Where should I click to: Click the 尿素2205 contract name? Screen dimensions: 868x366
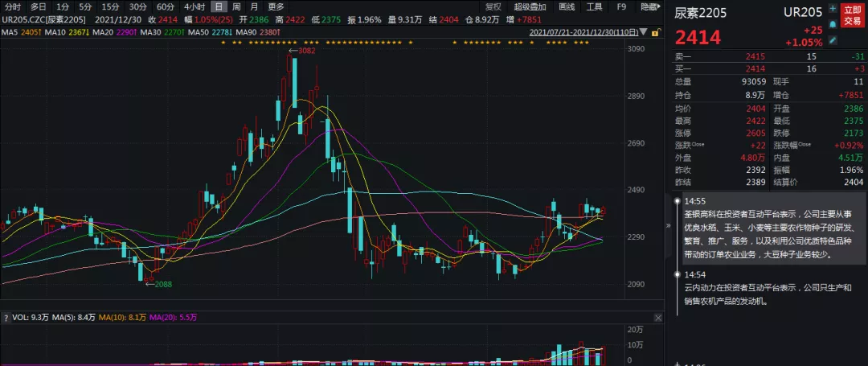tap(700, 13)
